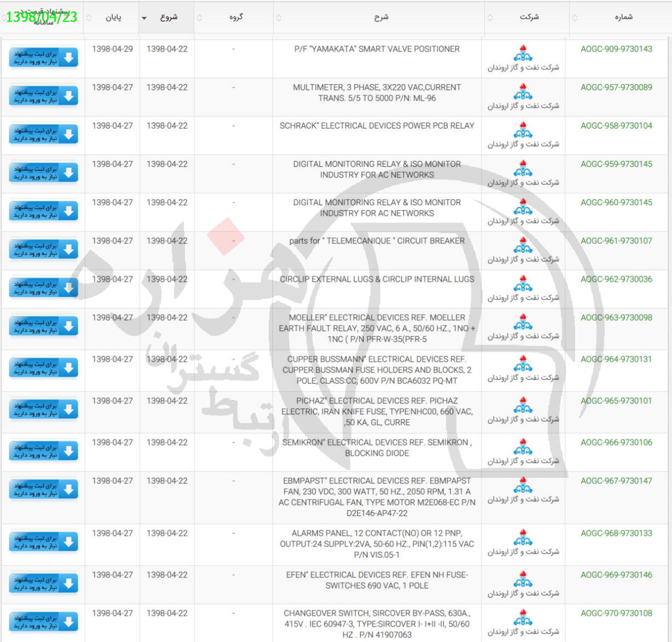The width and height of the screenshot is (672, 642).
Task: Sort table by شماره column
Action: (x=623, y=17)
